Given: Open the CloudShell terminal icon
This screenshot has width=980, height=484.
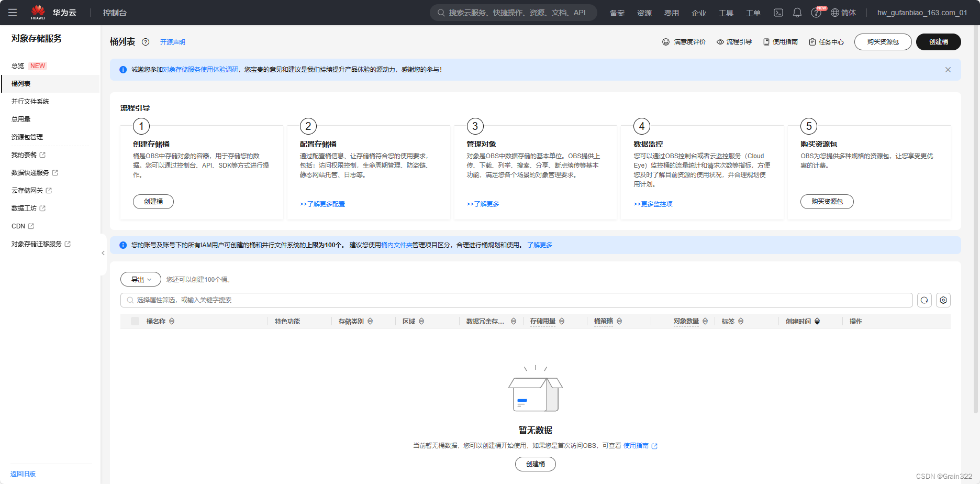Looking at the screenshot, I should point(778,13).
